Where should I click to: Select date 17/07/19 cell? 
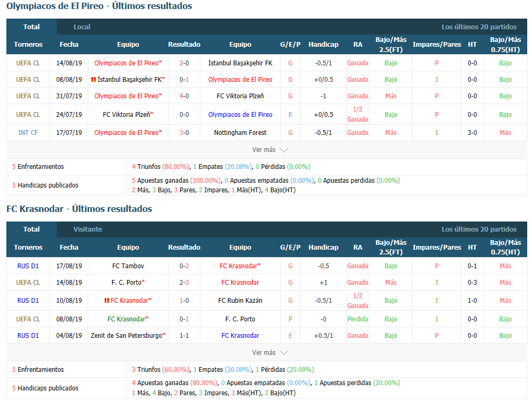click(x=69, y=133)
